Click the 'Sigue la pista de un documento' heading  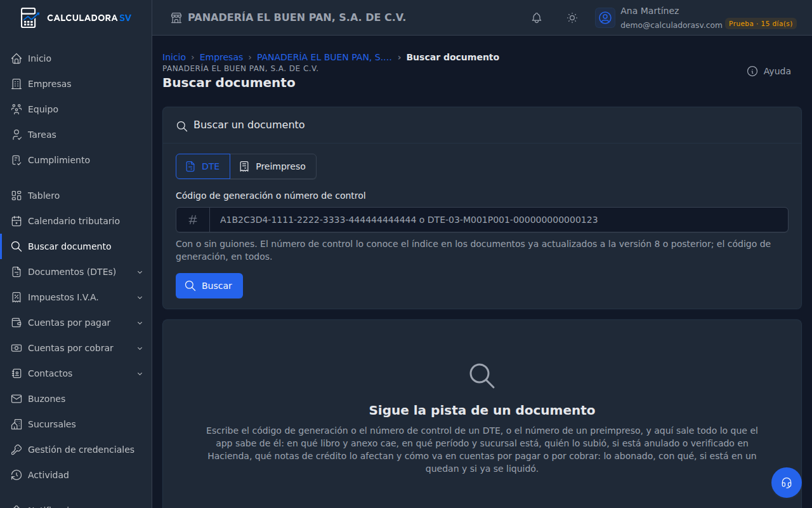click(x=482, y=410)
